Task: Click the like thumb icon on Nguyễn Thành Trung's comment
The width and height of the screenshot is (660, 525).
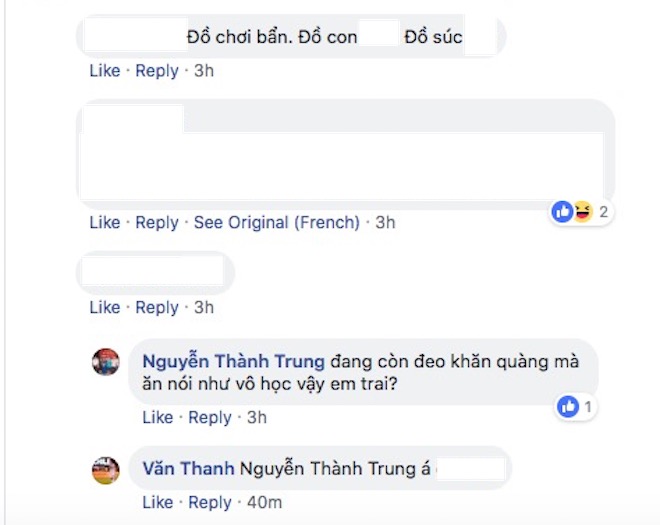Action: (x=568, y=407)
